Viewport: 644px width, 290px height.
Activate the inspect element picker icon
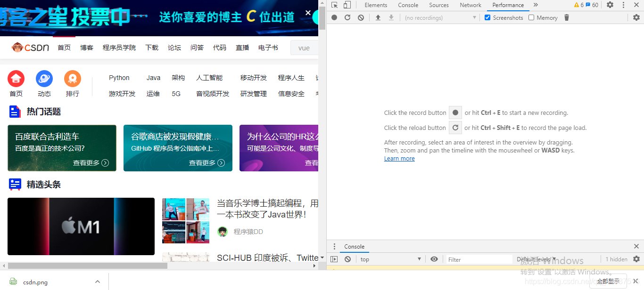pos(334,5)
